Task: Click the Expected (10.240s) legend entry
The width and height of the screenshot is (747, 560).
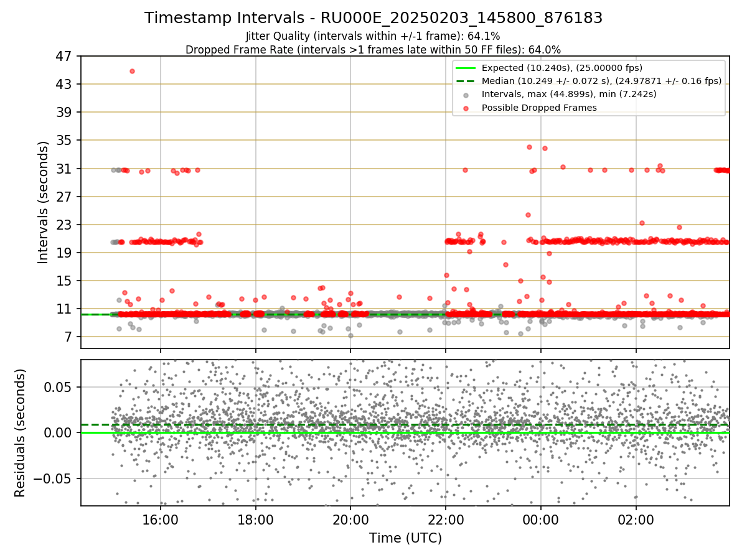Action: pos(562,68)
